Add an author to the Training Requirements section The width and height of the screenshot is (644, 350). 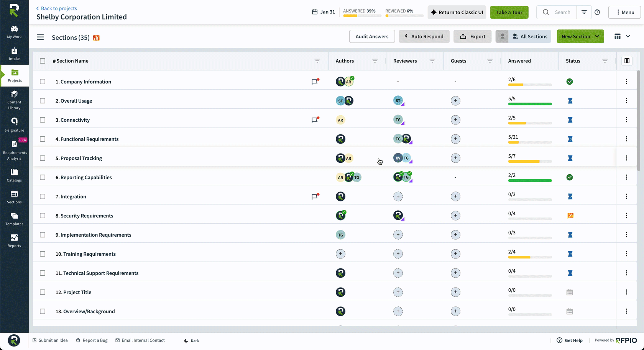coord(340,254)
